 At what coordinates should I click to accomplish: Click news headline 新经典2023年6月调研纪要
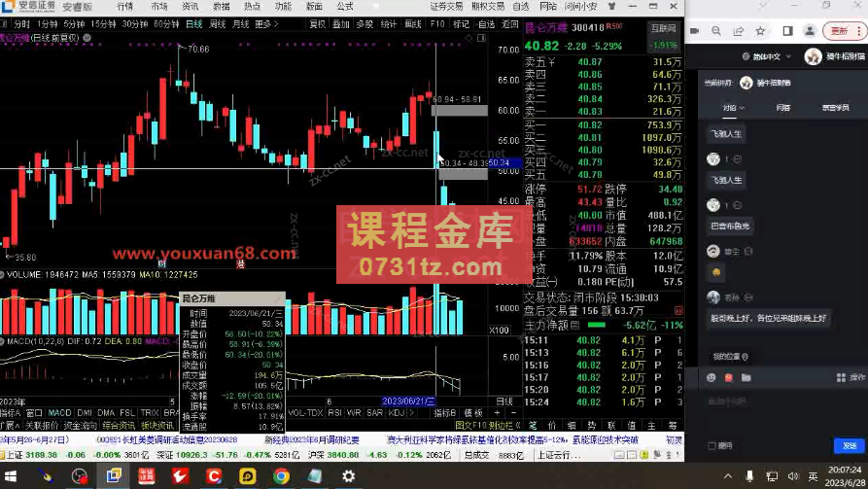(312, 440)
